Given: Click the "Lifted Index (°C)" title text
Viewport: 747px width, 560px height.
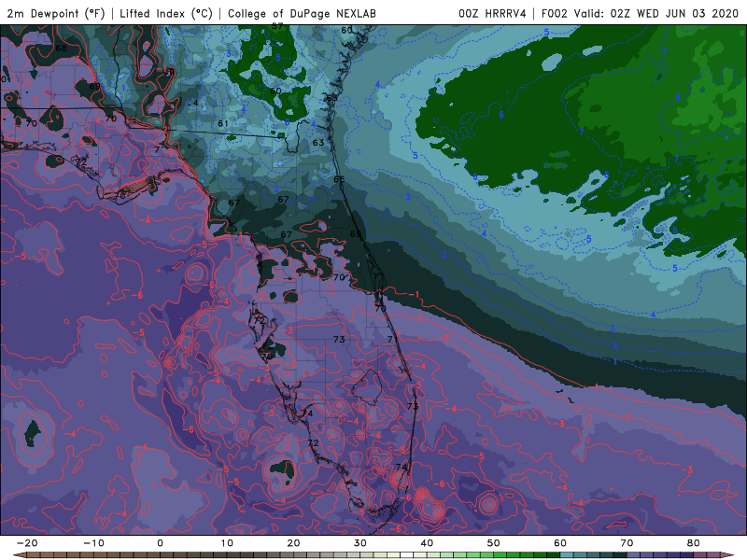Looking at the screenshot, I should point(166,13).
